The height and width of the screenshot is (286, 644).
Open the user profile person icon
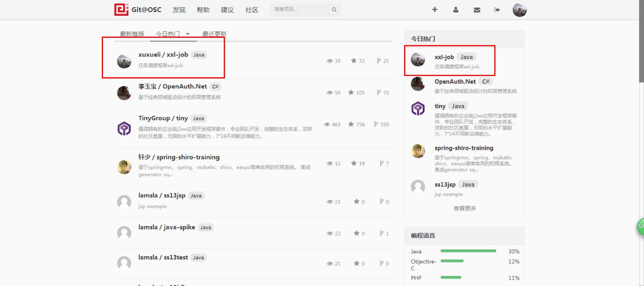pos(455,10)
